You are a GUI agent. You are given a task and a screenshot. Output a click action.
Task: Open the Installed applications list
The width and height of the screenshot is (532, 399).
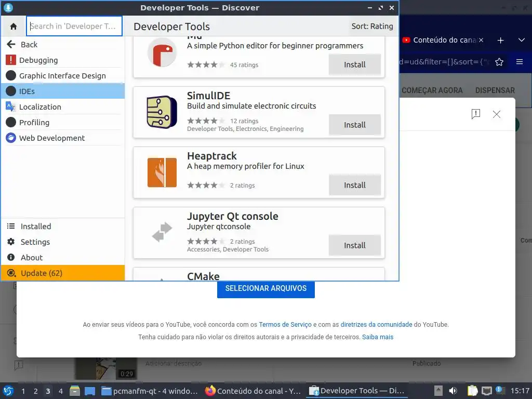63,227
